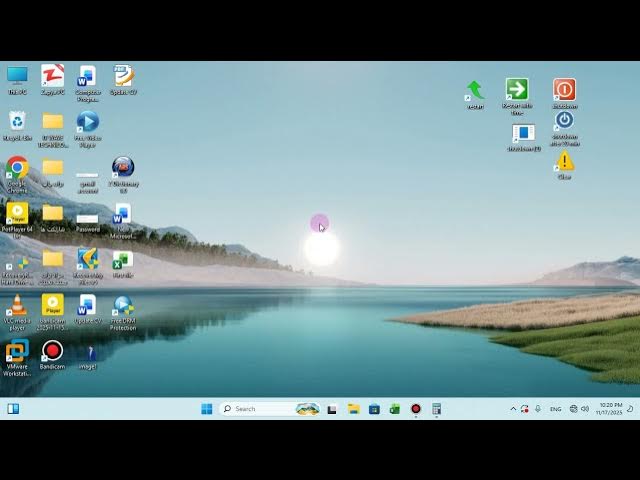640x480 pixels.
Task: Open the Widgets panel on the taskbar
Action: [13, 409]
